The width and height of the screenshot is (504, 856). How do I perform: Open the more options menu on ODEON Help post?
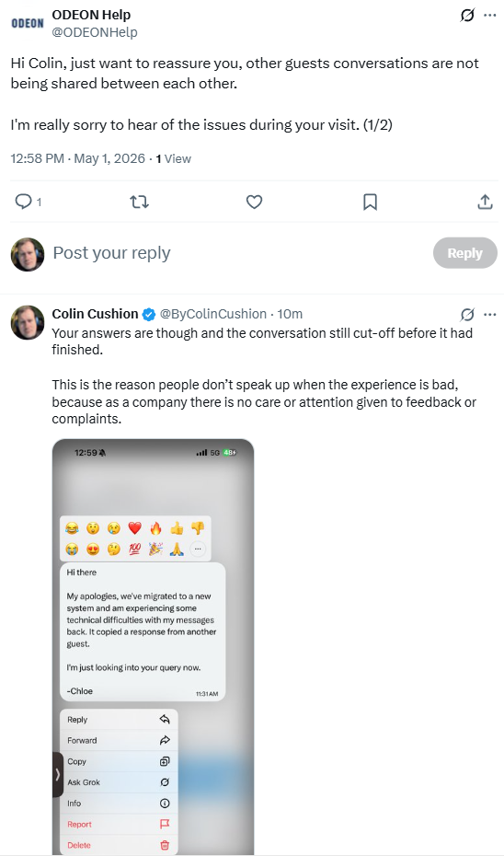point(490,16)
